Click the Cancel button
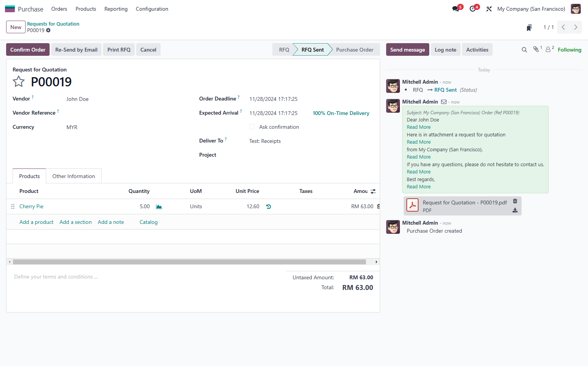 [148, 50]
